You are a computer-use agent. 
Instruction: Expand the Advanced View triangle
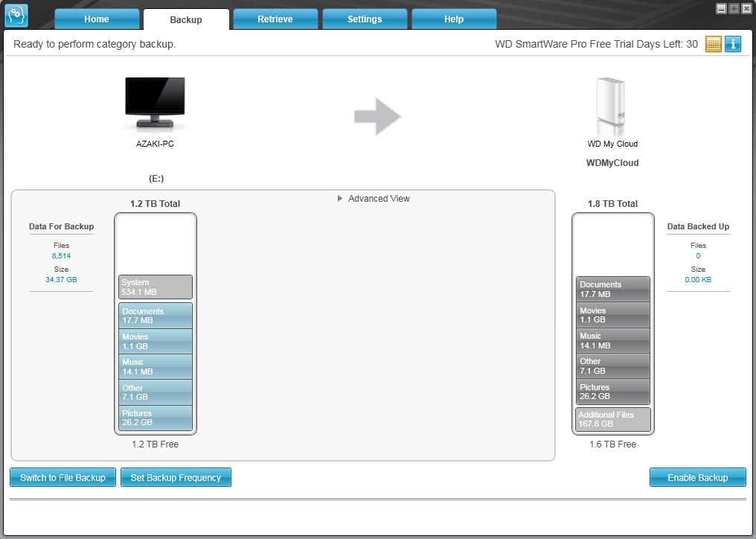pos(340,198)
